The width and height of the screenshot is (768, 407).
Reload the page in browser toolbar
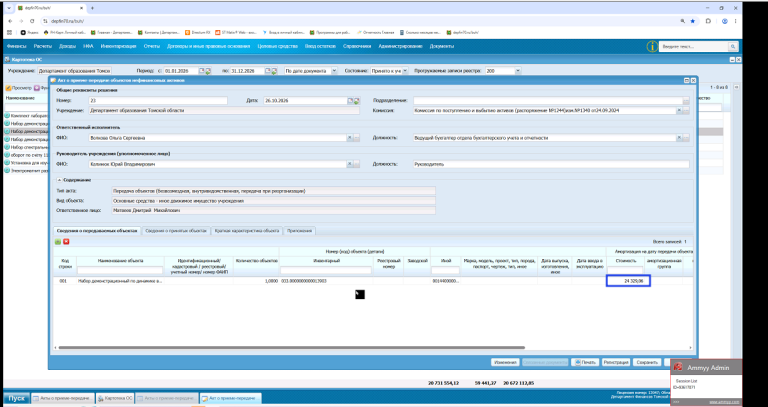coord(32,21)
